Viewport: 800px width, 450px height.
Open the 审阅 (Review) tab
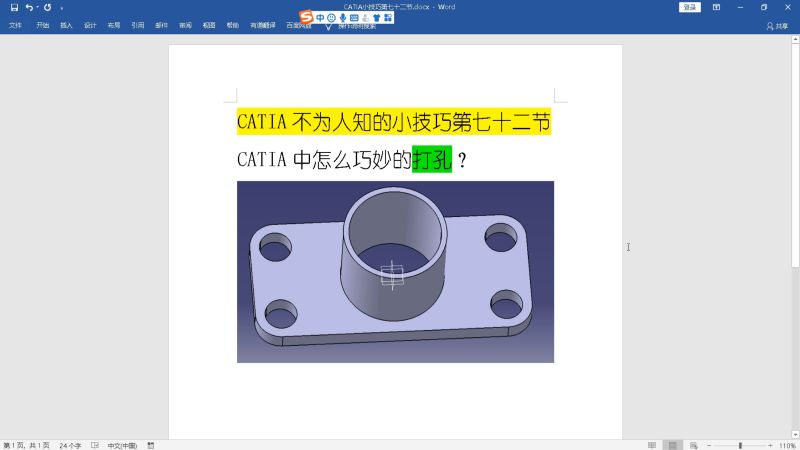click(x=185, y=26)
